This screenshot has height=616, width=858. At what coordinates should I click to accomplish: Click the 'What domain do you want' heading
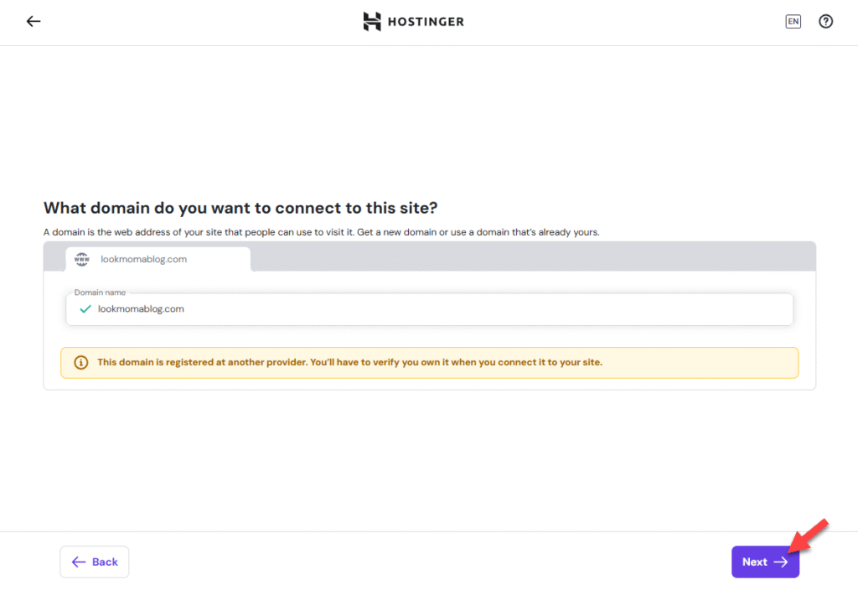240,207
